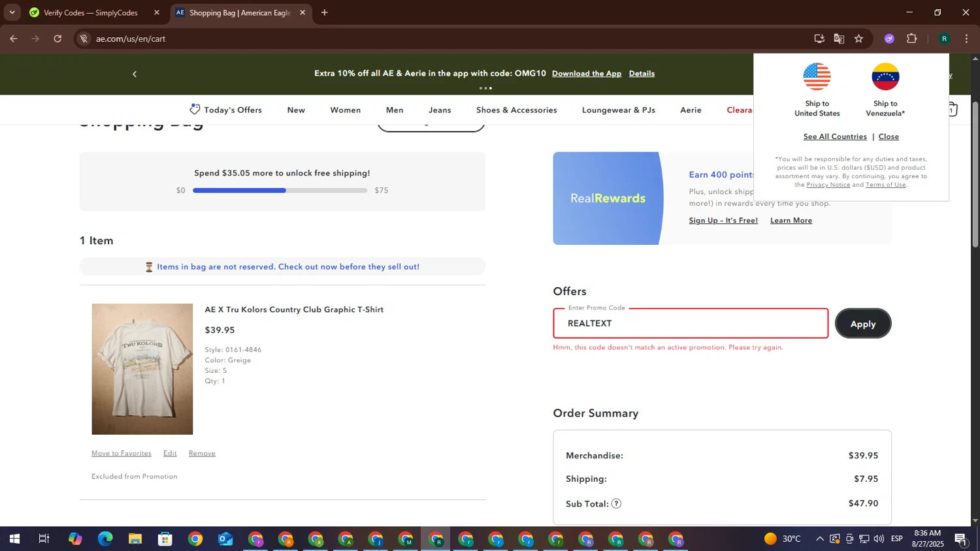Open the Extensions puzzle icon

[912, 39]
